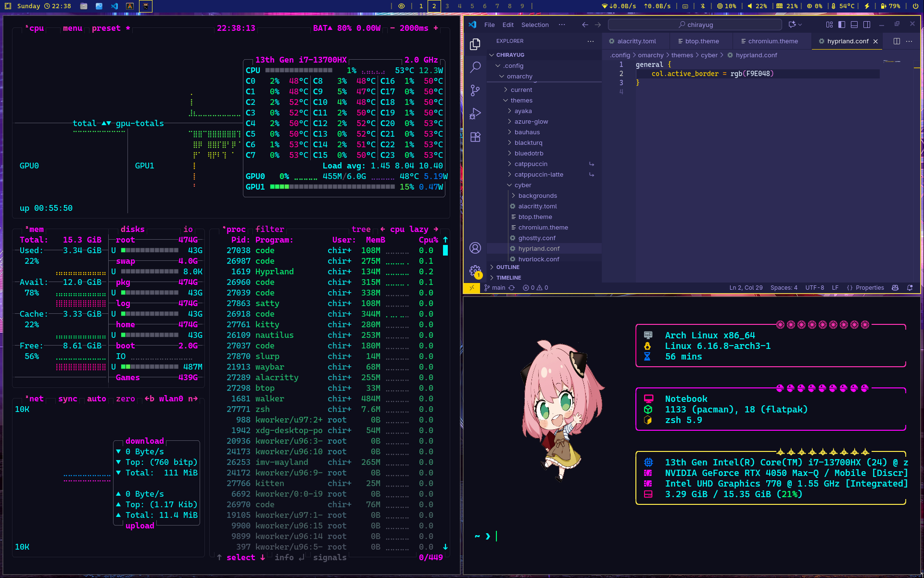Open the Selection menu in VS Code
The image size is (924, 578).
pyautogui.click(x=535, y=25)
